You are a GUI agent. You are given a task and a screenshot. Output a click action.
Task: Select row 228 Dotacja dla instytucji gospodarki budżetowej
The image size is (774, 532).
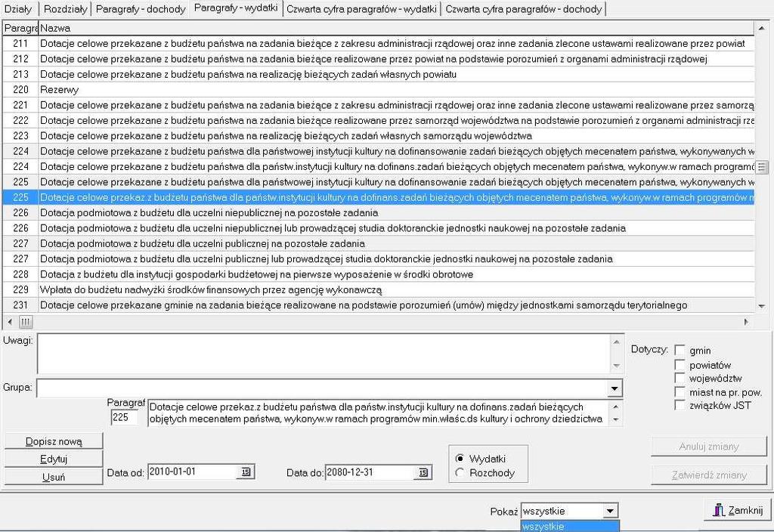[x=378, y=274]
